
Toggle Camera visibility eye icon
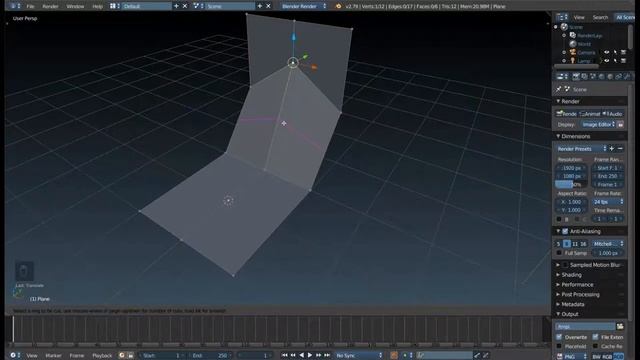[607, 52]
